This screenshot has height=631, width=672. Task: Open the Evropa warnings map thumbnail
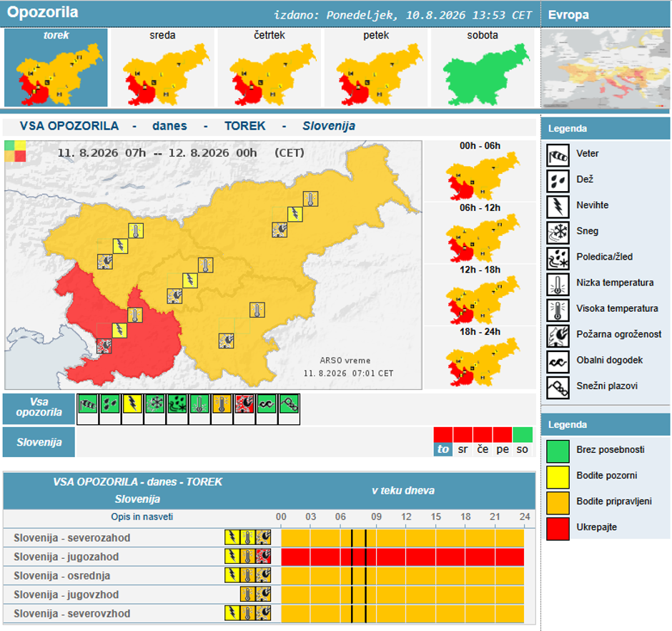pos(605,69)
